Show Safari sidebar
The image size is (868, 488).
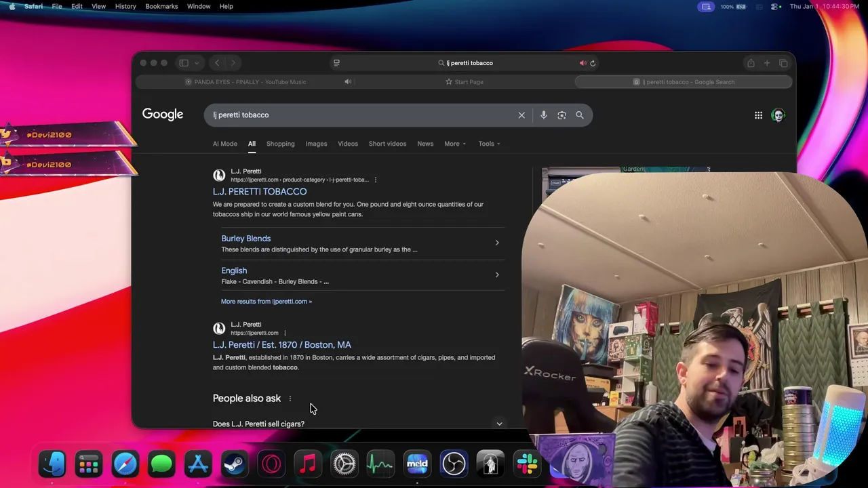click(183, 63)
